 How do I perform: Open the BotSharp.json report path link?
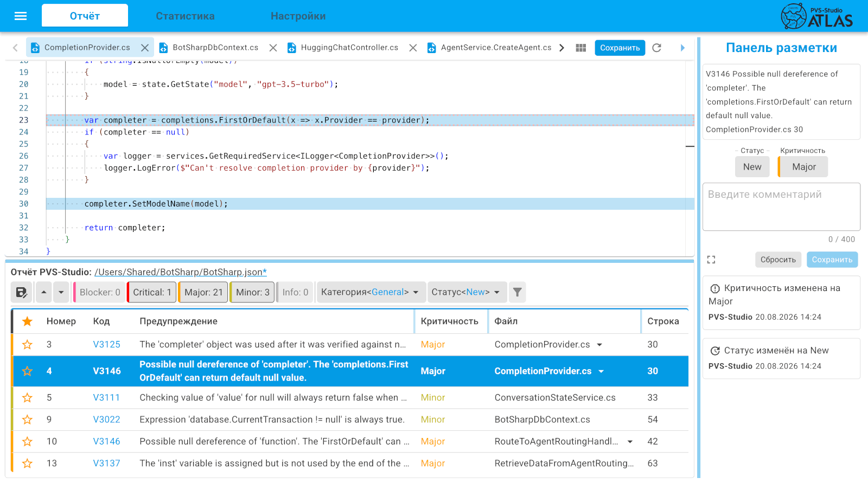181,272
